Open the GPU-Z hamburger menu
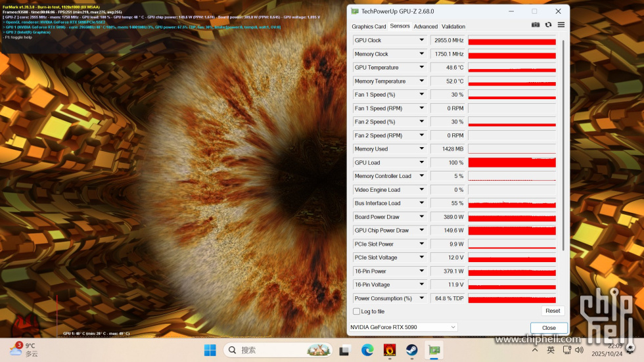Screen dimensions: 644x362 tap(561, 25)
